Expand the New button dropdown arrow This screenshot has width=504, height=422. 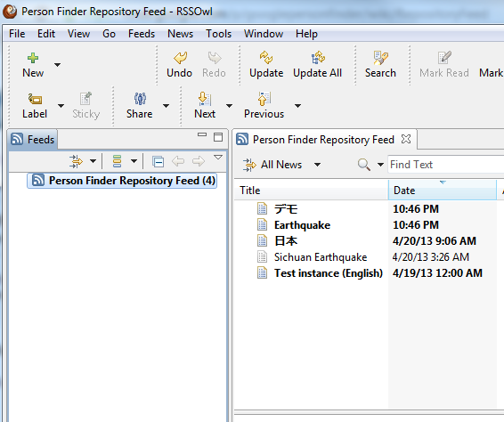click(58, 65)
